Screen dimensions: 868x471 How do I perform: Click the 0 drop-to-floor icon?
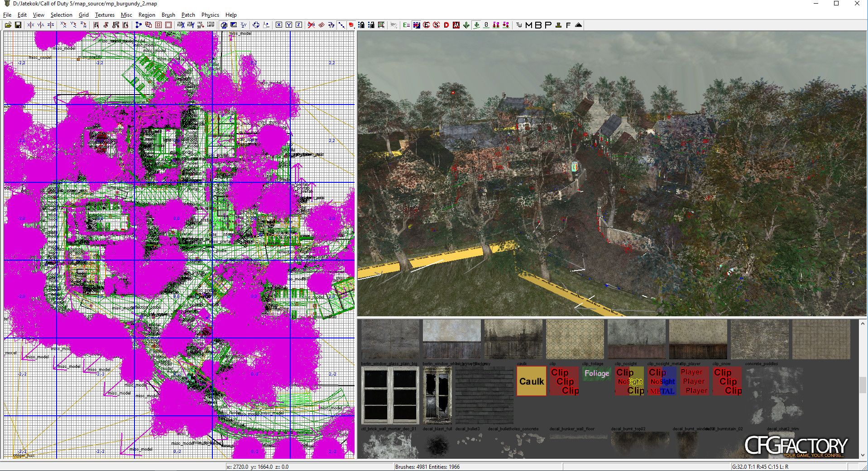click(486, 25)
